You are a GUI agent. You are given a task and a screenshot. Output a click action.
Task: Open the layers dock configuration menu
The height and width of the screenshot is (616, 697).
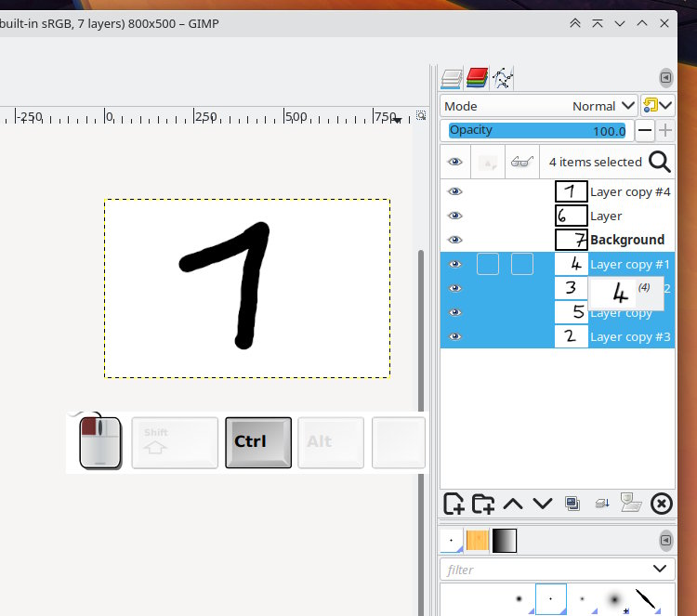point(665,78)
